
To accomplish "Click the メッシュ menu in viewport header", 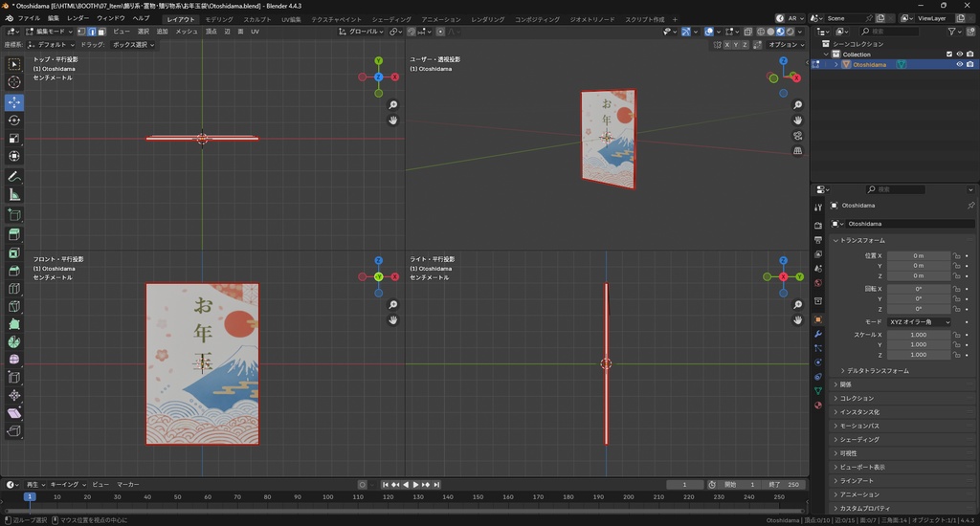I will [x=187, y=32].
